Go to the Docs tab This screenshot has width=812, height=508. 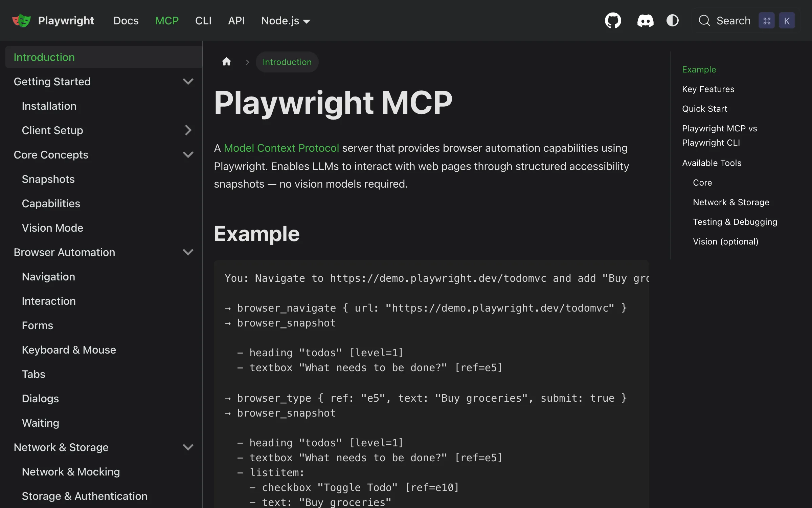coord(126,21)
